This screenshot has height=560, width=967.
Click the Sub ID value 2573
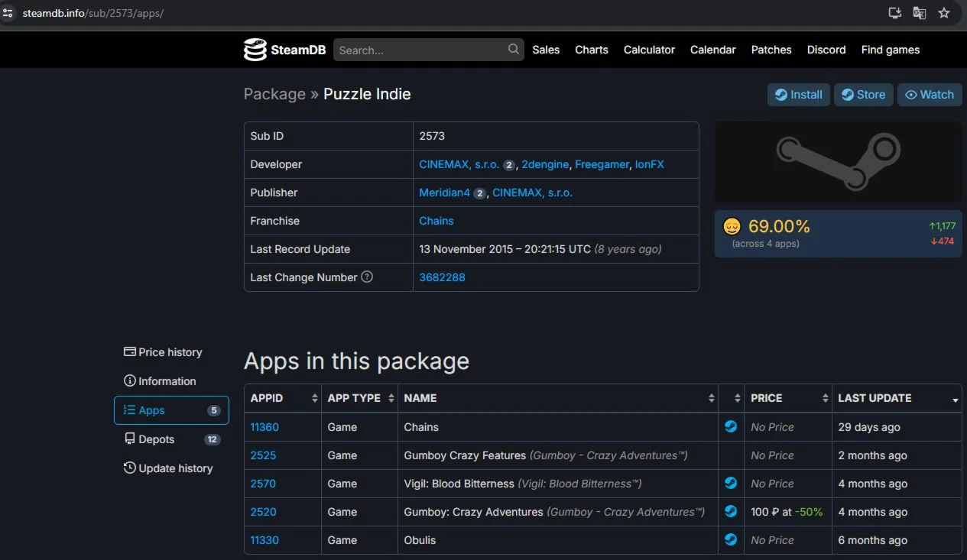(432, 136)
